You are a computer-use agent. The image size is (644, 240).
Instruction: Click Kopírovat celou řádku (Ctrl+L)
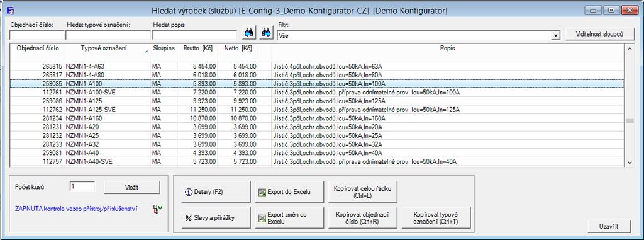click(x=363, y=192)
